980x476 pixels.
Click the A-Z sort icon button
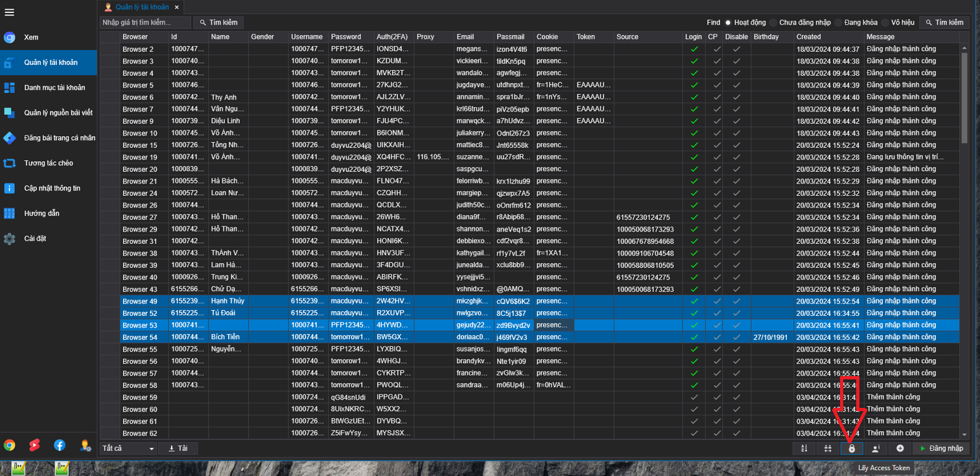pos(804,448)
